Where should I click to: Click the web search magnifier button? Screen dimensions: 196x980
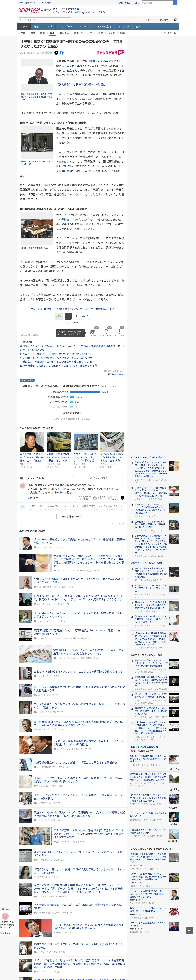click(x=175, y=3)
